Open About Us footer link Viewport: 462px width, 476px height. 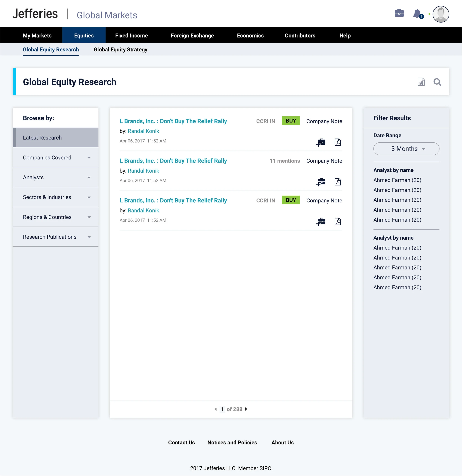click(x=282, y=443)
